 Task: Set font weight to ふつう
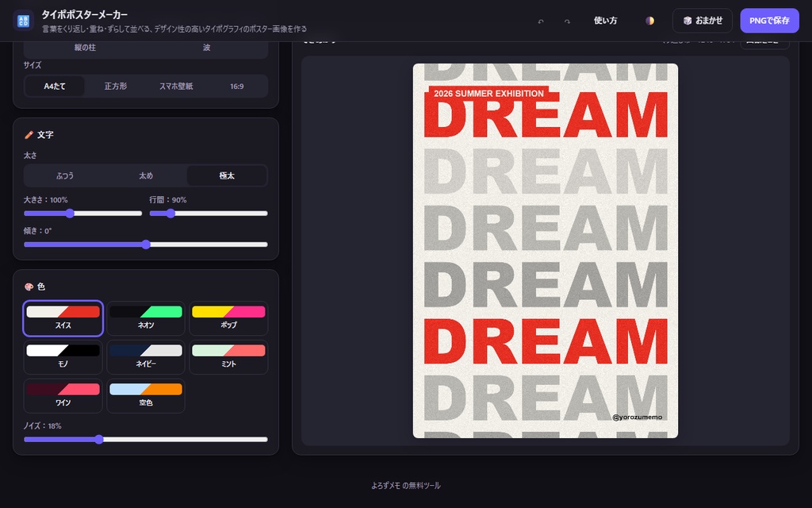pyautogui.click(x=65, y=175)
